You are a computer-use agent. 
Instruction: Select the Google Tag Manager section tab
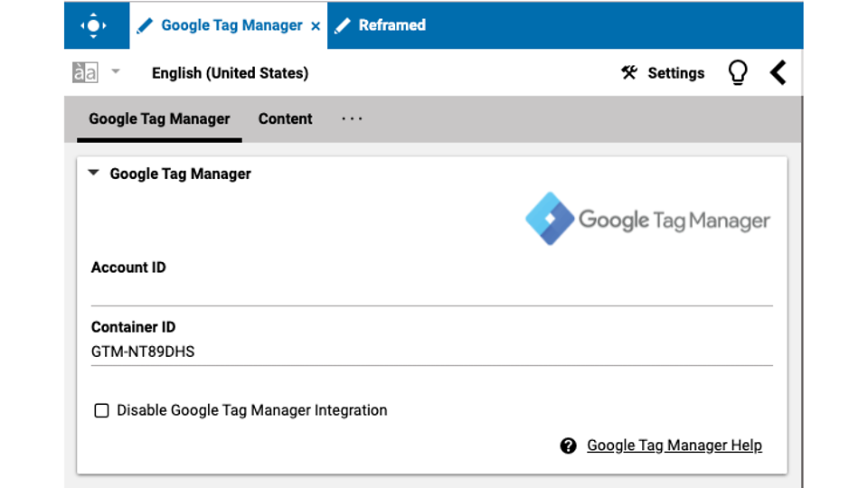pyautogui.click(x=159, y=119)
